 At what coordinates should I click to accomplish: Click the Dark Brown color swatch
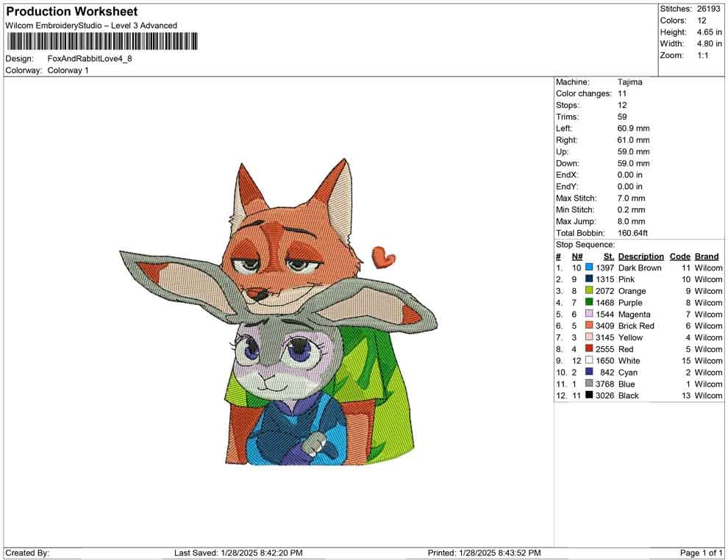pyautogui.click(x=589, y=268)
